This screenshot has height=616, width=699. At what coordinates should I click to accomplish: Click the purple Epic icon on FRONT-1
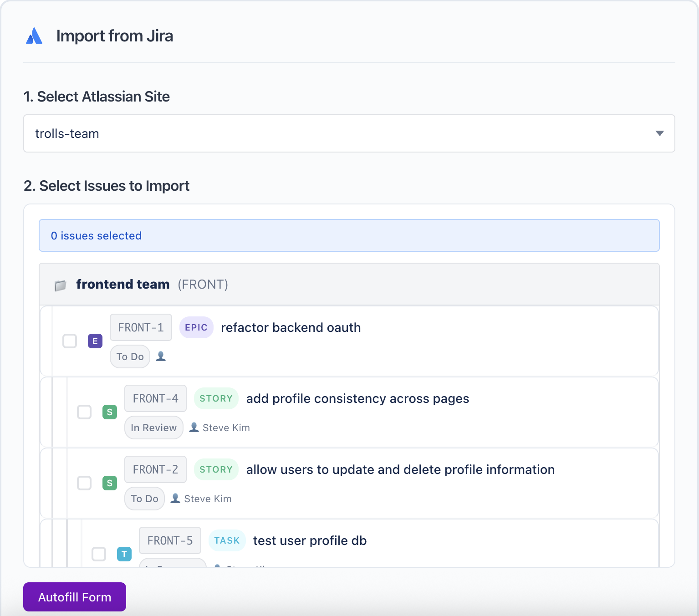pos(95,341)
